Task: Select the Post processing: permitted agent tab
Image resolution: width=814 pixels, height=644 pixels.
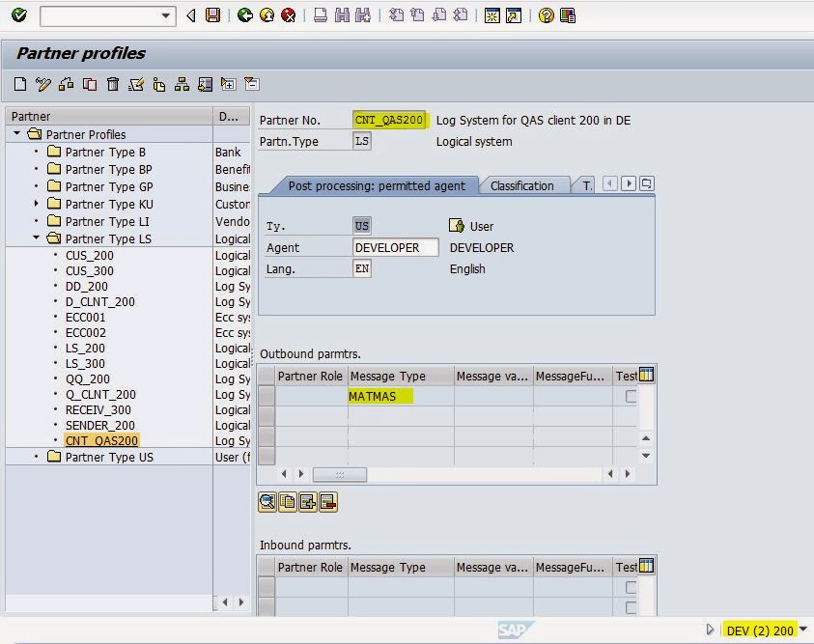Action: pos(378,184)
